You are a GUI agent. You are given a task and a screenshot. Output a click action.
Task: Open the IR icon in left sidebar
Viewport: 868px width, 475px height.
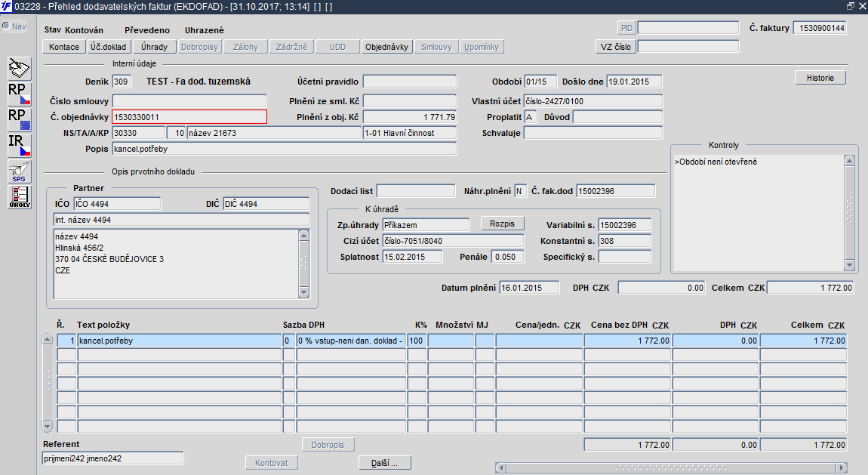[x=20, y=146]
